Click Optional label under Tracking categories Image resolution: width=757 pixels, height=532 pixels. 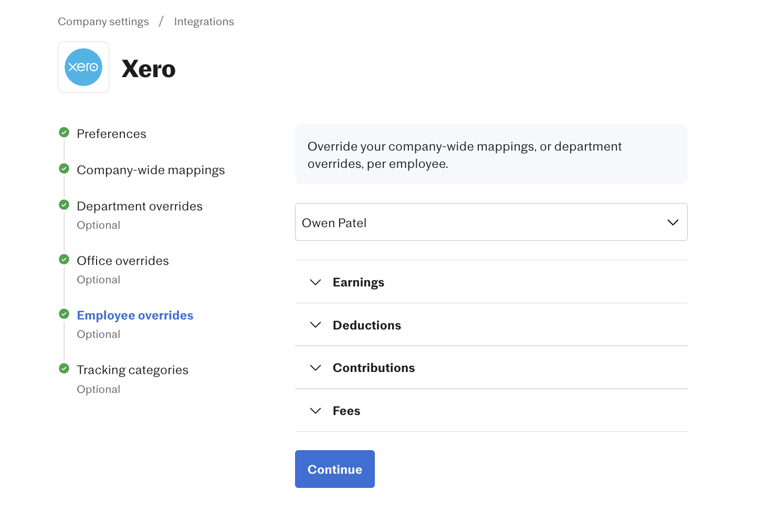pos(99,389)
